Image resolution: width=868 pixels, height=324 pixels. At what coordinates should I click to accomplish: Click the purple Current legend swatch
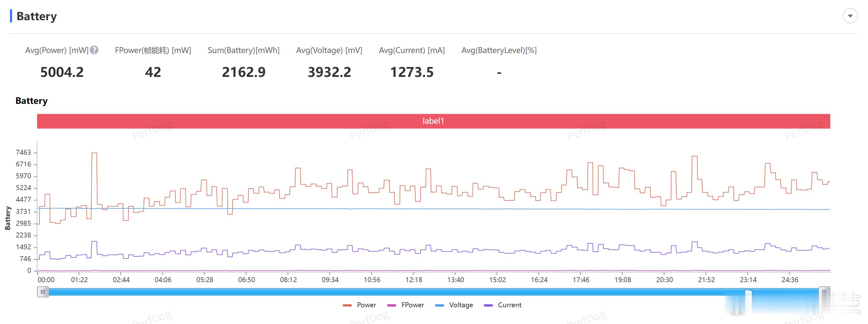(x=488, y=305)
